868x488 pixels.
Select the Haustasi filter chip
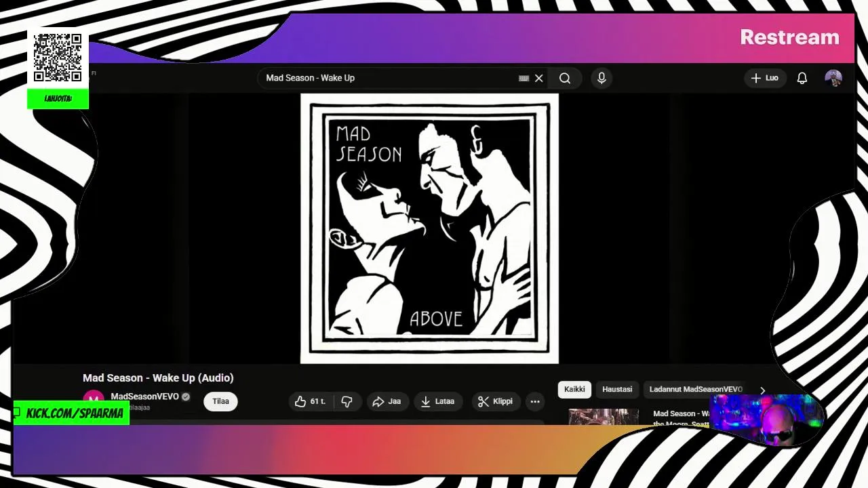617,389
